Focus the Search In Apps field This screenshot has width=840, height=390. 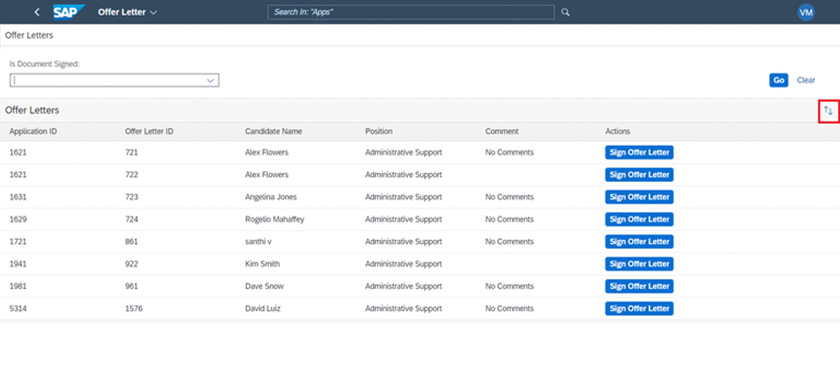(x=411, y=12)
